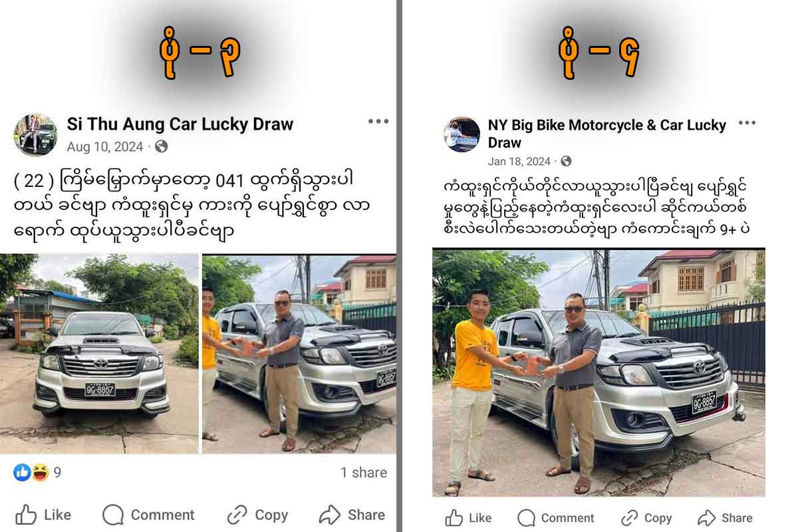Open three-dot menu on NY Big Bike post
Screen dimensions: 798x532
click(747, 123)
